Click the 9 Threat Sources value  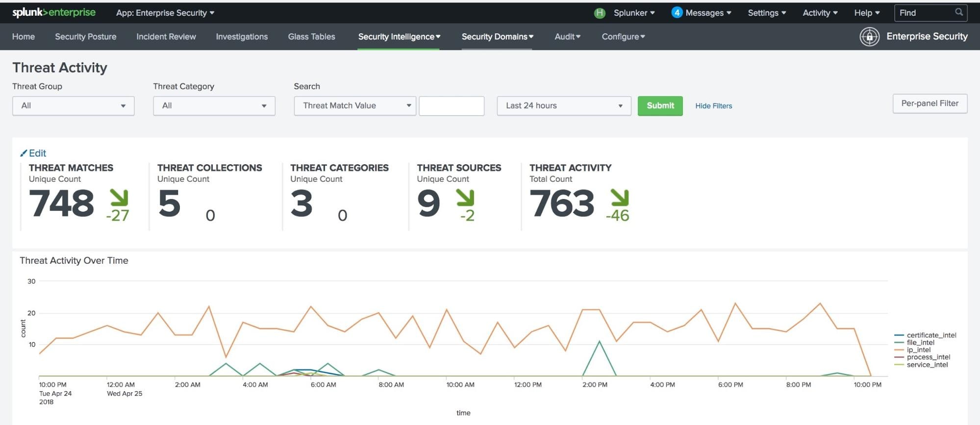428,203
